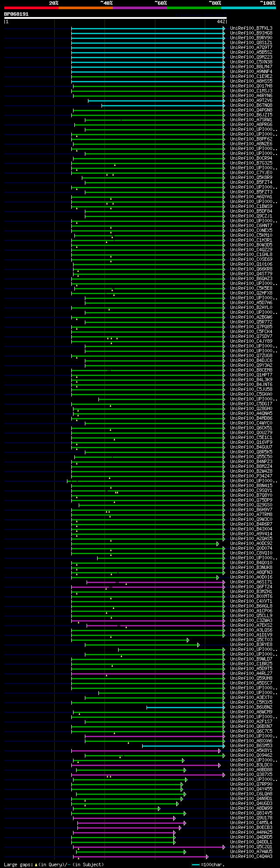Viewport: 280px width, 868px height.
Task: Click the green ~80% identity legend segment
Action: 194,8
